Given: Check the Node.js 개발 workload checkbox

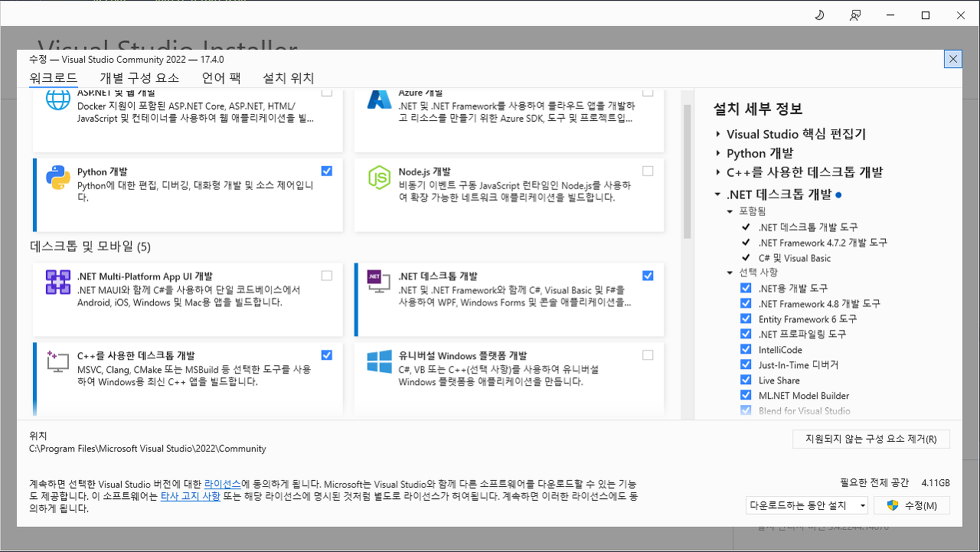Looking at the screenshot, I should (648, 171).
